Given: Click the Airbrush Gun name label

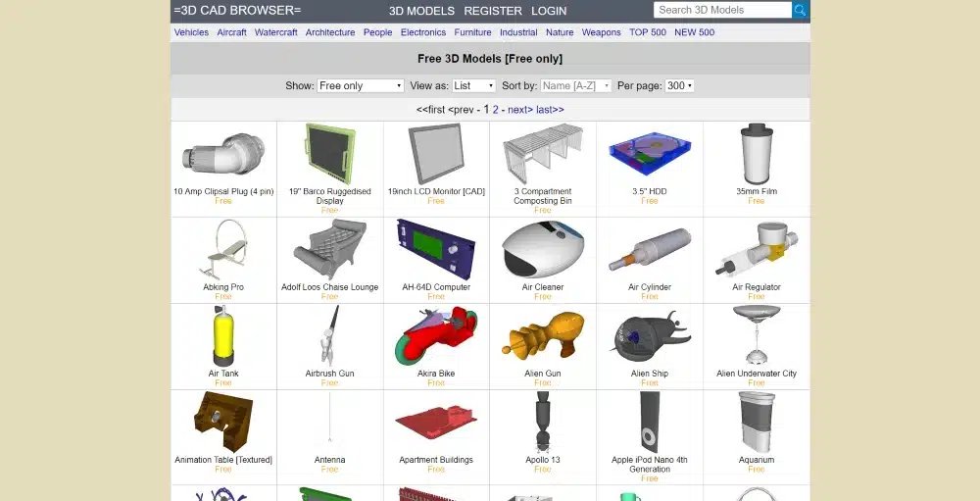Looking at the screenshot, I should click(x=330, y=374).
